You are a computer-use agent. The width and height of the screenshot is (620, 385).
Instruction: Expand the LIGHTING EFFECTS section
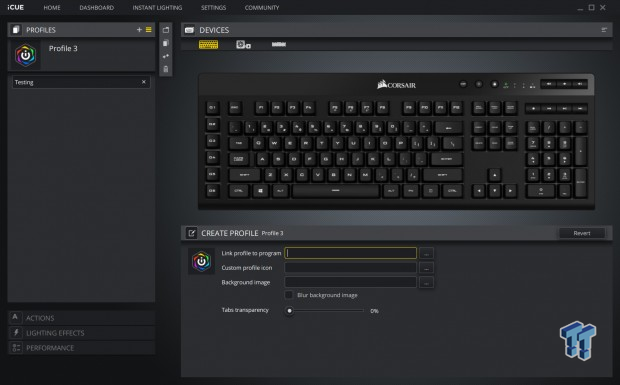click(81, 333)
